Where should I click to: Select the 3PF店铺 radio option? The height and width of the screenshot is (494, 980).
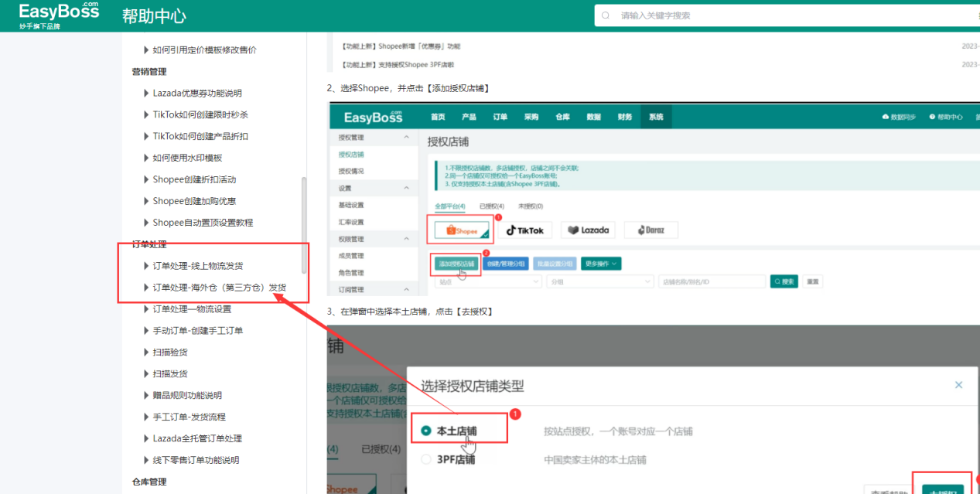[x=426, y=459]
